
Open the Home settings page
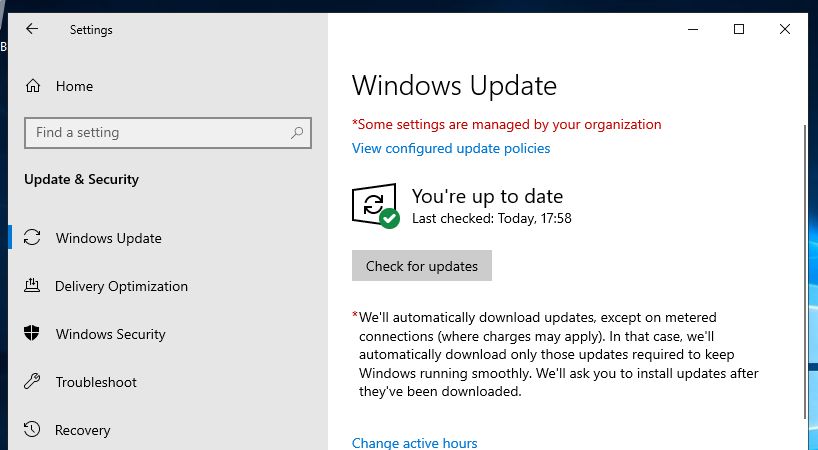tap(74, 86)
